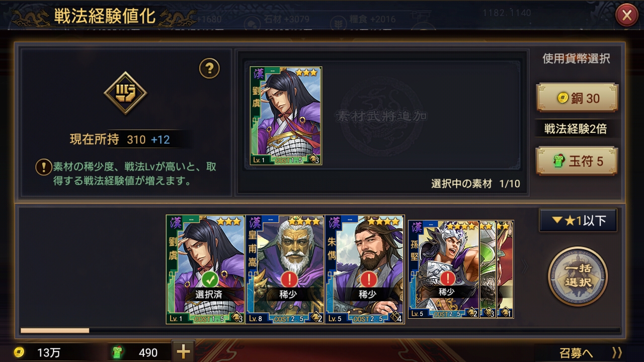Open the ★1以下 rarity filter dropdown
The image size is (644, 362).
578,220
